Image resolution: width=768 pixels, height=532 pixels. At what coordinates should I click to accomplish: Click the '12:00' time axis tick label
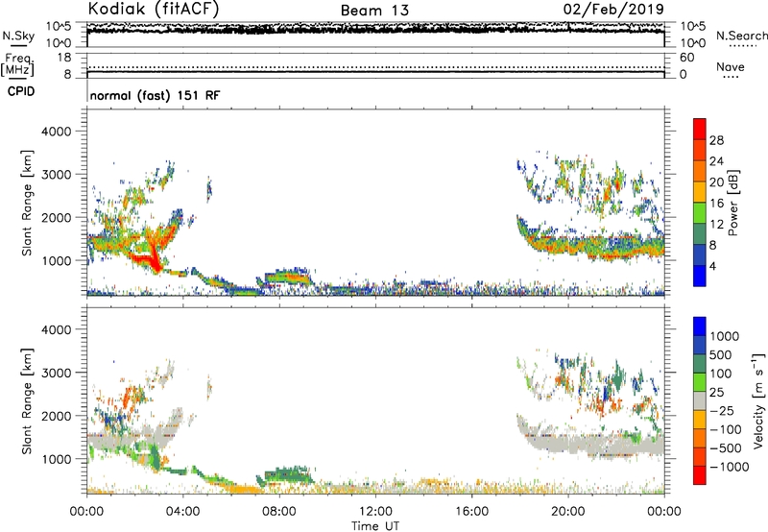375,512
